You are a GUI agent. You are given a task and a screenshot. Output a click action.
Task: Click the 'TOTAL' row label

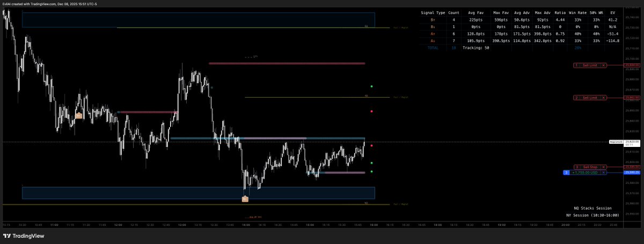433,48
